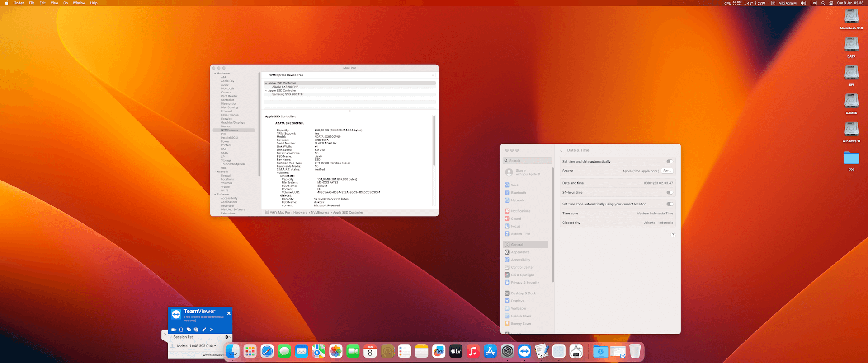The width and height of the screenshot is (868, 363).
Task: Select Thunderbolt/USB4 in System Information sidebar
Action: click(233, 164)
